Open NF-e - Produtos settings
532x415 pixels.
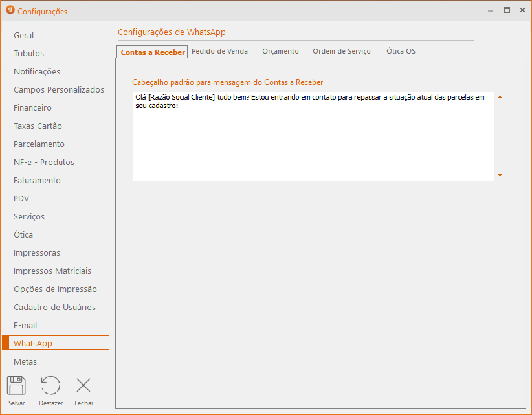pyautogui.click(x=44, y=163)
